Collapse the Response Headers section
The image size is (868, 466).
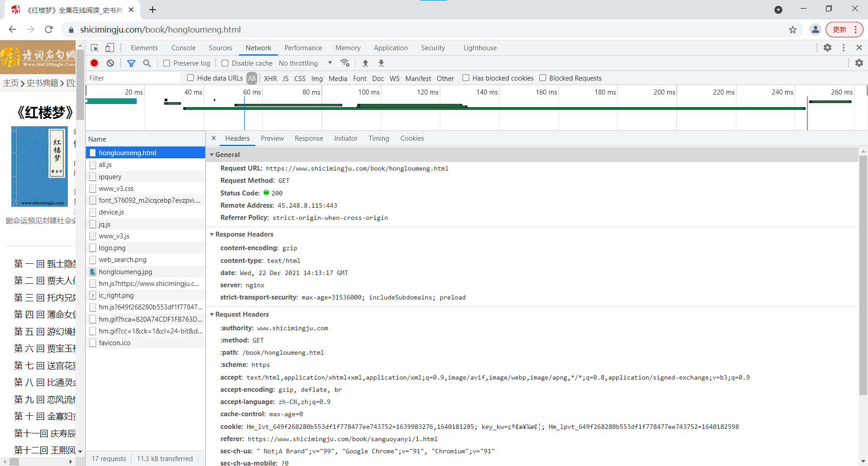click(212, 234)
